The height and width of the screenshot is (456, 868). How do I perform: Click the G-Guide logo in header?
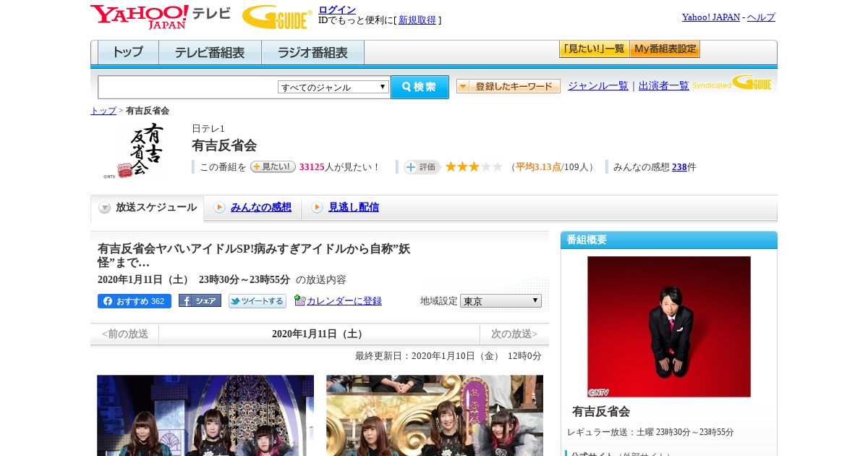pyautogui.click(x=277, y=17)
